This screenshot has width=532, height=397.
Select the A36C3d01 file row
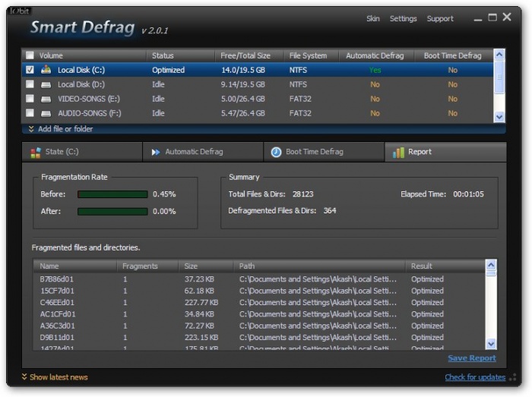[260, 326]
